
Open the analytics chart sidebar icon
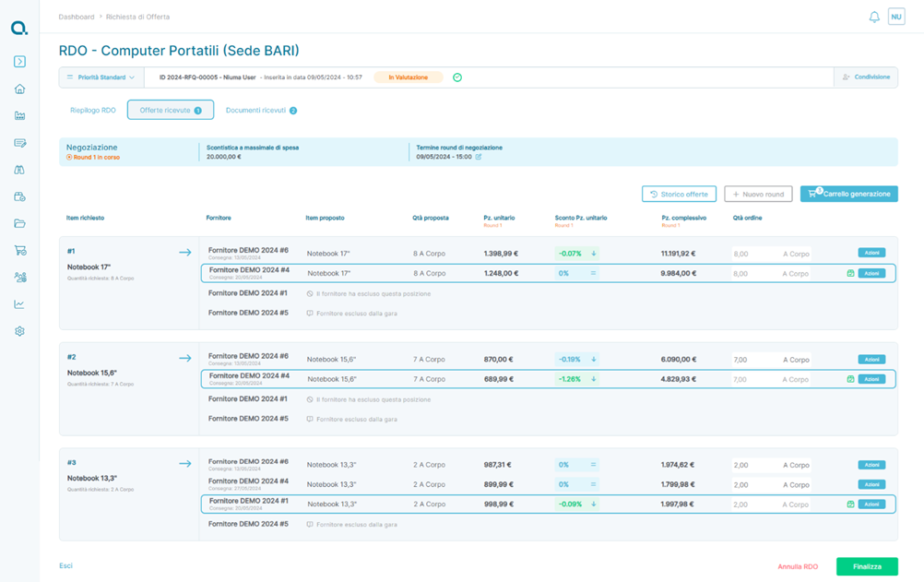point(19,304)
